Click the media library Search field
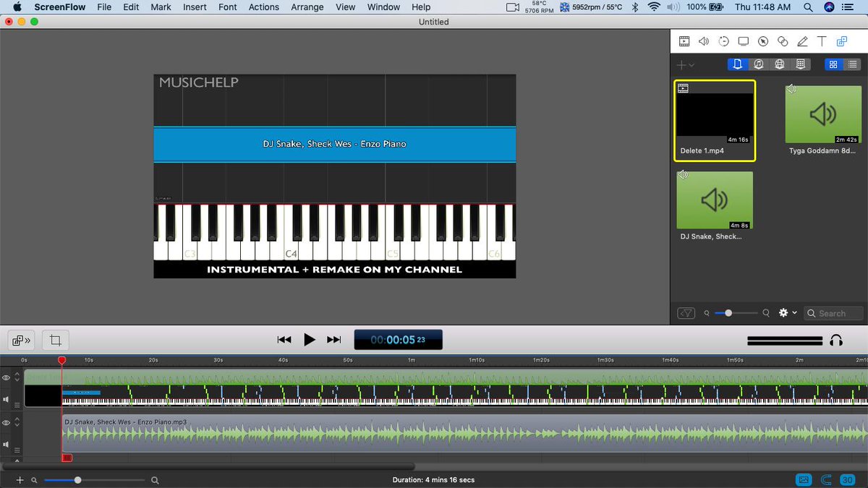The height and width of the screenshot is (488, 868). (834, 313)
